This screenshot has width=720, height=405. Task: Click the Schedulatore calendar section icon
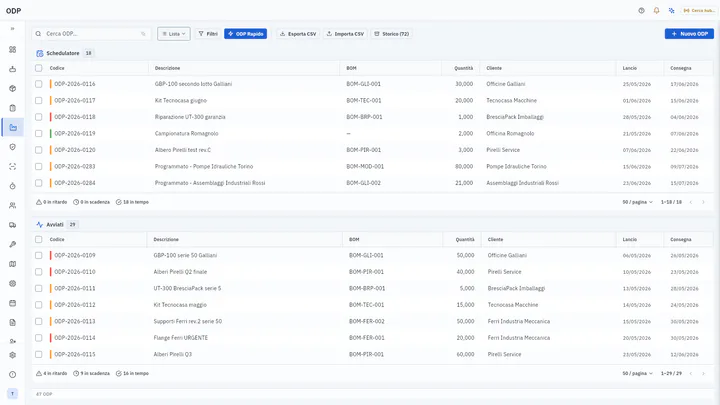click(x=39, y=53)
